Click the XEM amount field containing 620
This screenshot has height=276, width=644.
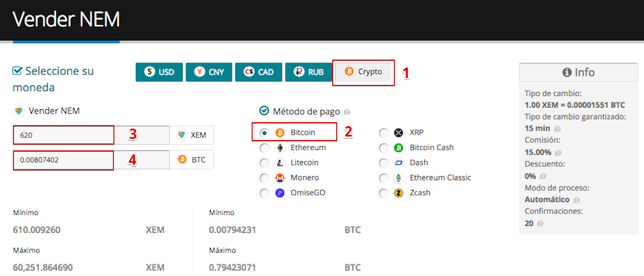click(x=91, y=135)
